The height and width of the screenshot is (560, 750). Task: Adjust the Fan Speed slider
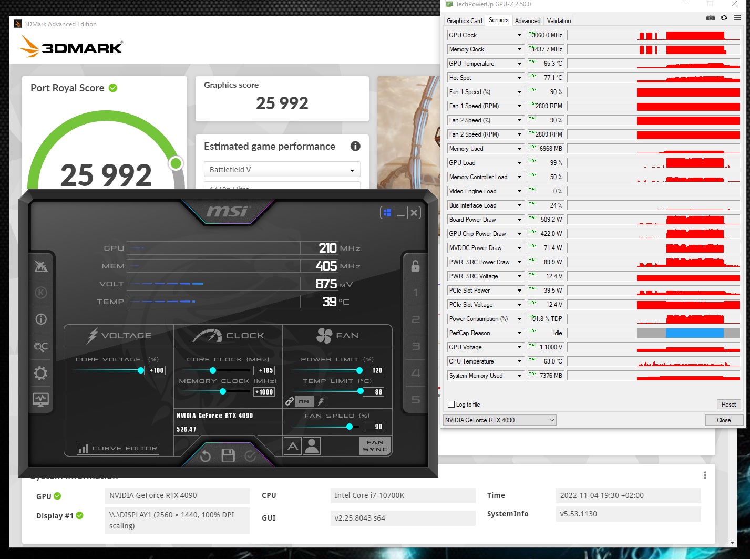pos(350,427)
